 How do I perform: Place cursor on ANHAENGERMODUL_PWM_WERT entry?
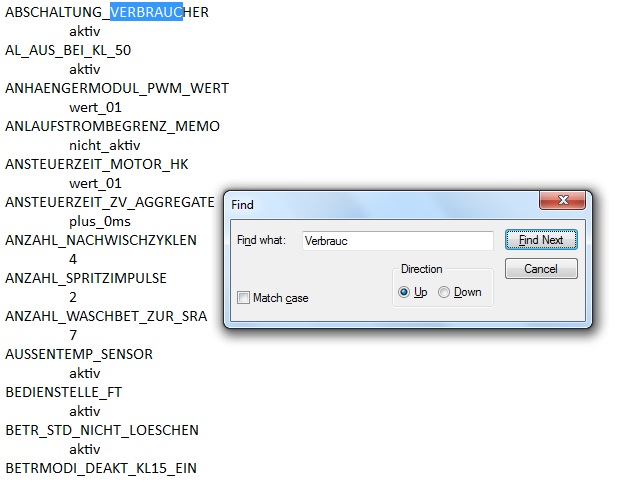coord(117,88)
